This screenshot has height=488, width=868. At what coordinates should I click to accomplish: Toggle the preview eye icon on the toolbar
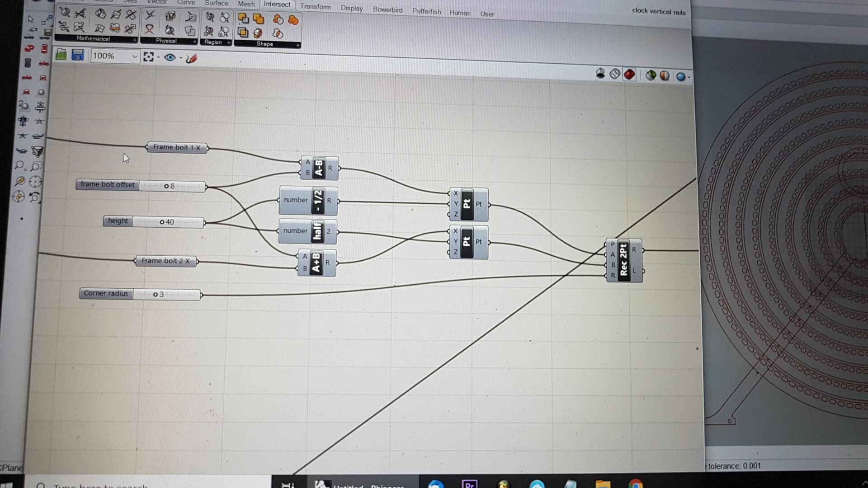tap(171, 58)
